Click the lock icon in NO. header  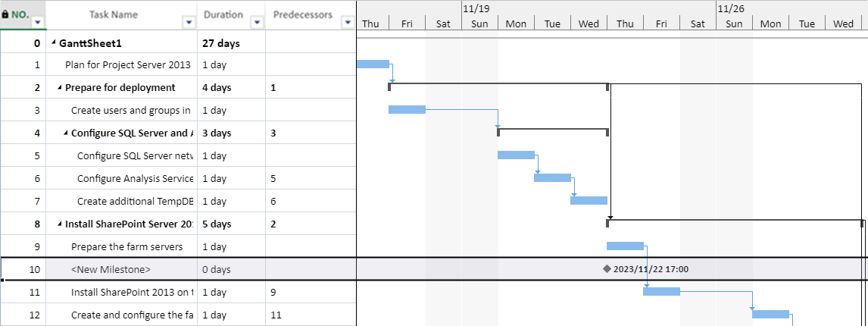(5, 15)
